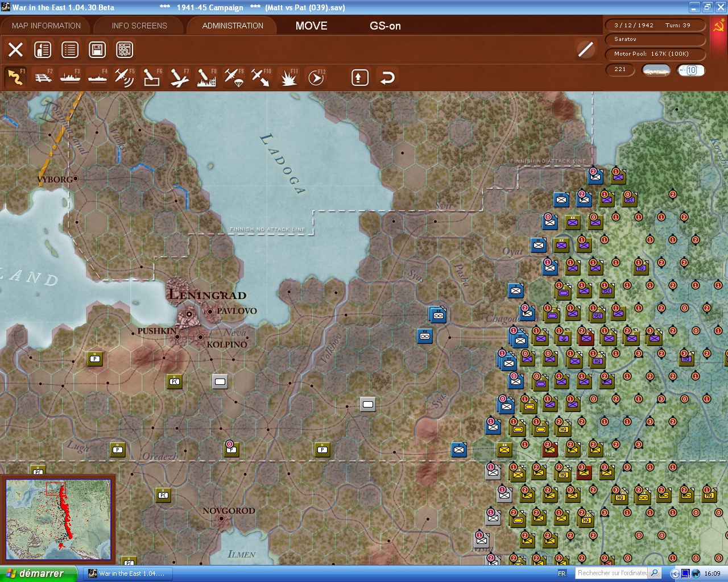The height and width of the screenshot is (582, 728).
Task: Click the Rechercher sur l'ordinateur search field
Action: point(612,573)
